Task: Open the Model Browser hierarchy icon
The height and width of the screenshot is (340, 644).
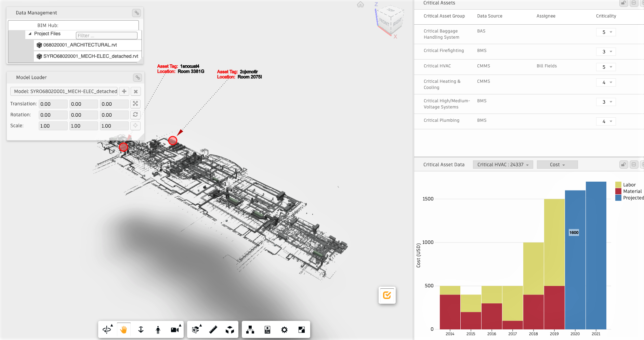Action: (250, 329)
